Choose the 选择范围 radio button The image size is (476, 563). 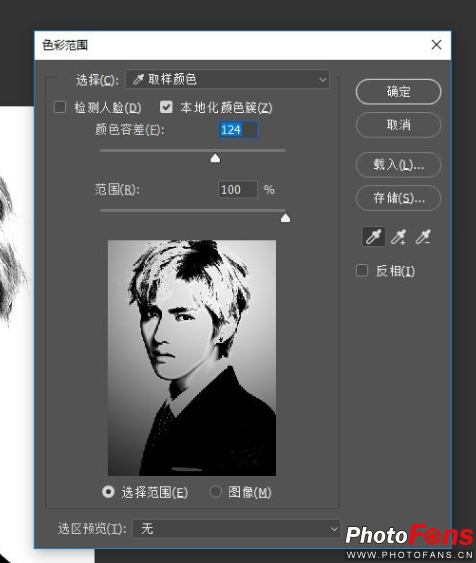(x=108, y=492)
